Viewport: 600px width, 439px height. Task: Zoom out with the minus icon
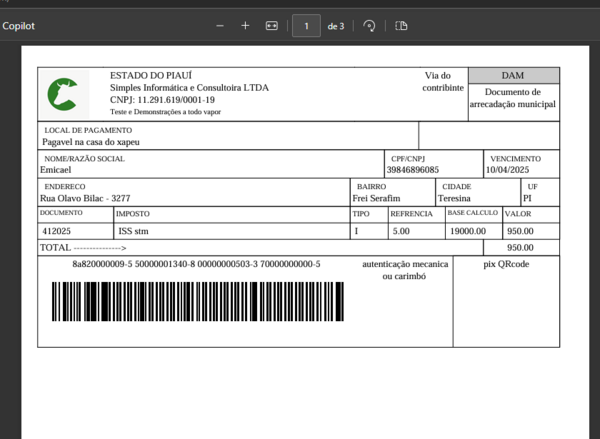point(220,26)
